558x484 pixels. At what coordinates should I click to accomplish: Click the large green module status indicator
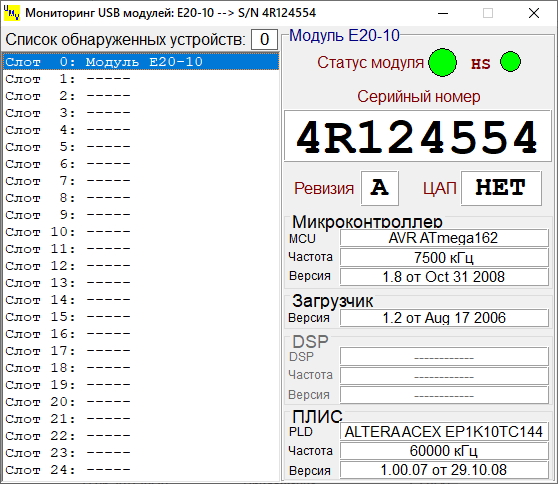click(442, 62)
